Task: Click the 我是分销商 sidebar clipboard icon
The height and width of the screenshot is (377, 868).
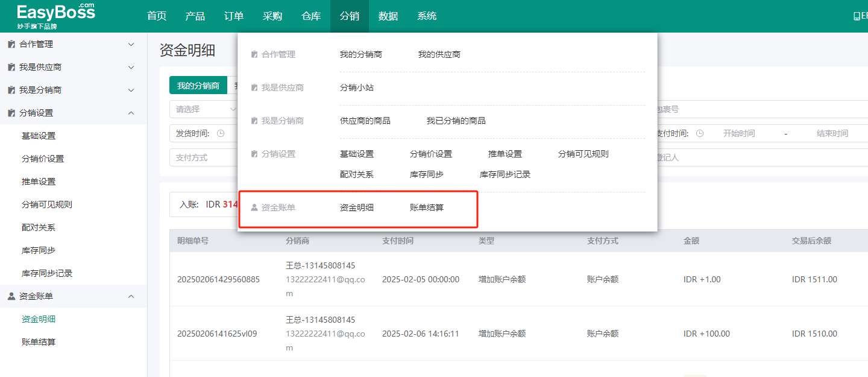Action: coord(11,90)
